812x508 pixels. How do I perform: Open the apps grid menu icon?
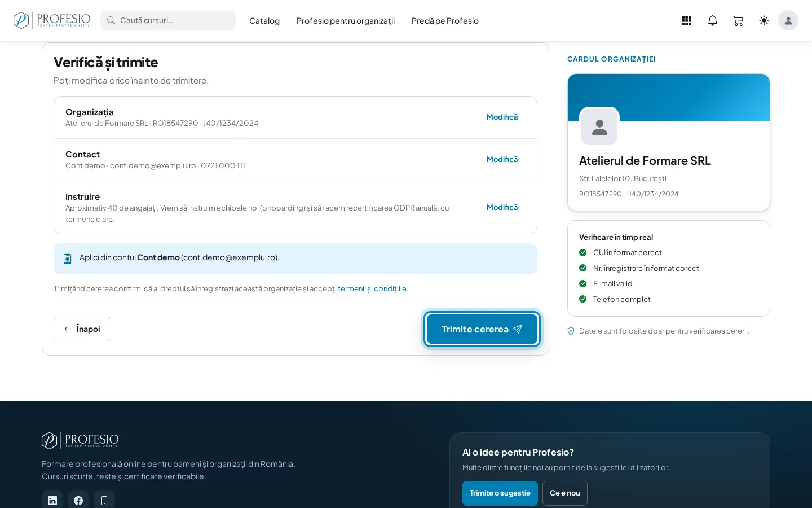[686, 20]
